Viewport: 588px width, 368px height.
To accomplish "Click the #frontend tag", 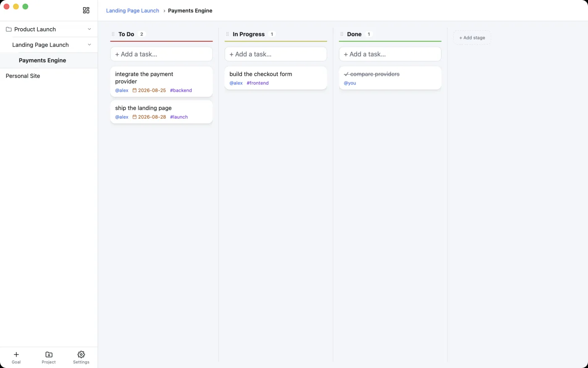I will coord(257,83).
